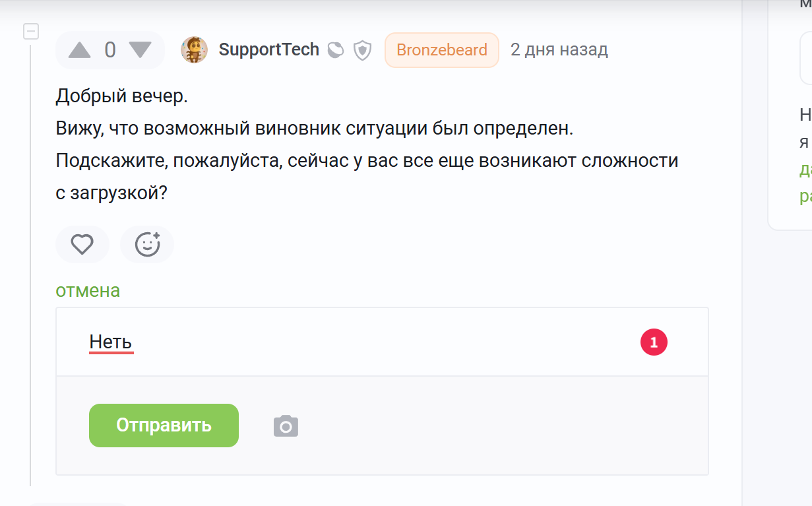Screen dimensions: 812x506
Task: Click the Bronzebeard tag
Action: (x=442, y=50)
